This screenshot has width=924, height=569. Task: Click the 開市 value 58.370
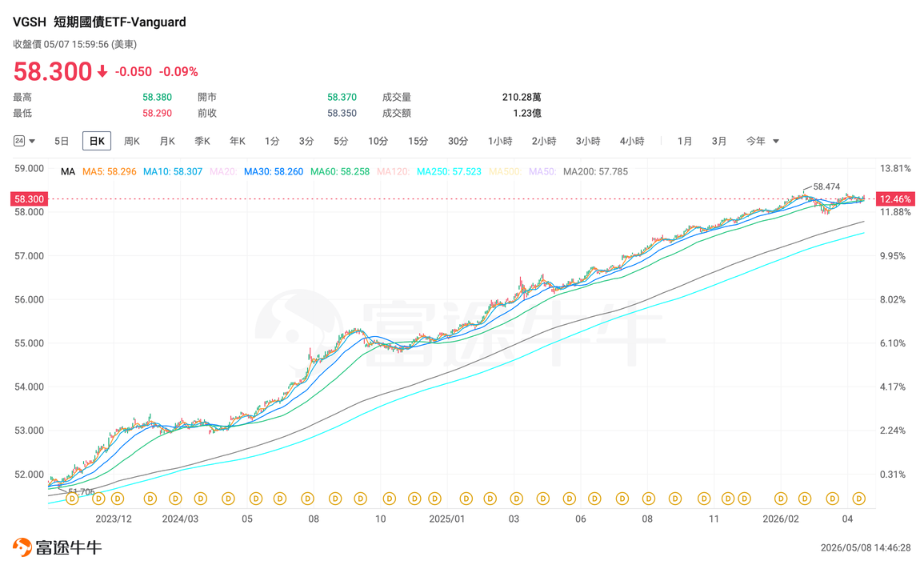[x=342, y=97]
